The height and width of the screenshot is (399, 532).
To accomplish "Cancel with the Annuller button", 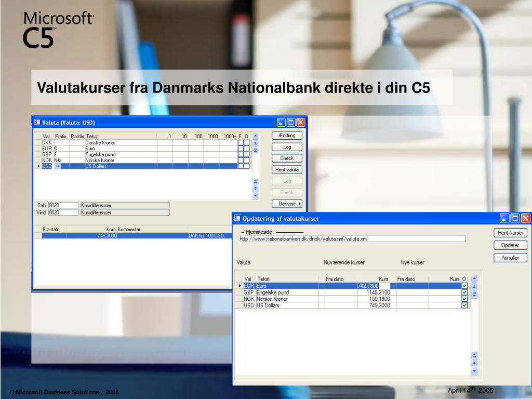I will [510, 258].
